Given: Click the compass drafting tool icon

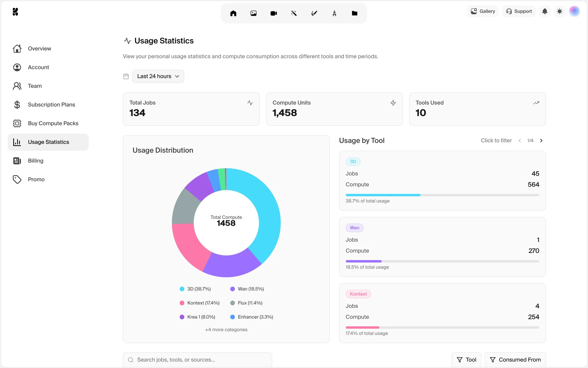Looking at the screenshot, I should (x=334, y=13).
